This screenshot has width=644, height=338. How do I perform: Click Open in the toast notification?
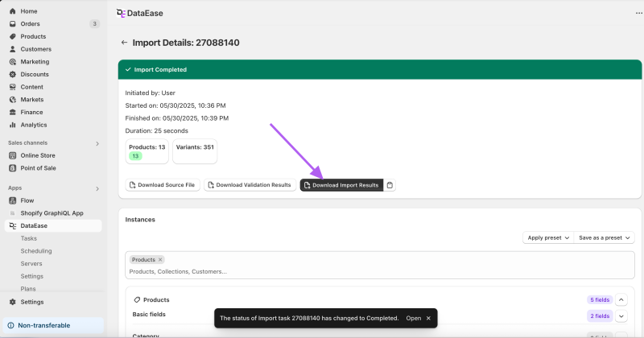tap(413, 319)
